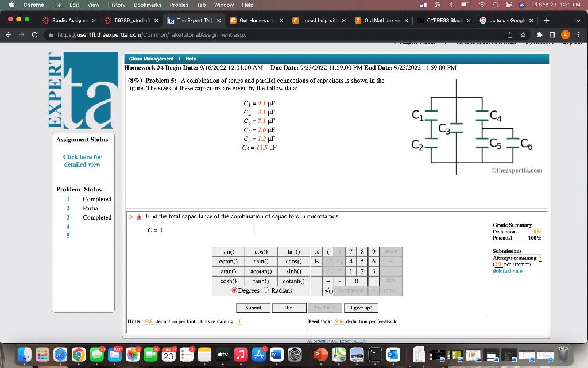Viewport: 588px width, 368px height.
Task: Bookmark the page using the star icon
Action: [x=523, y=34]
